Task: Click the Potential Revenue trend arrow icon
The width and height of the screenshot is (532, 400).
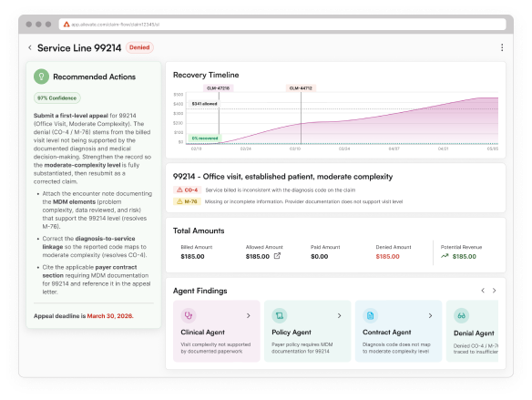Action: point(445,256)
